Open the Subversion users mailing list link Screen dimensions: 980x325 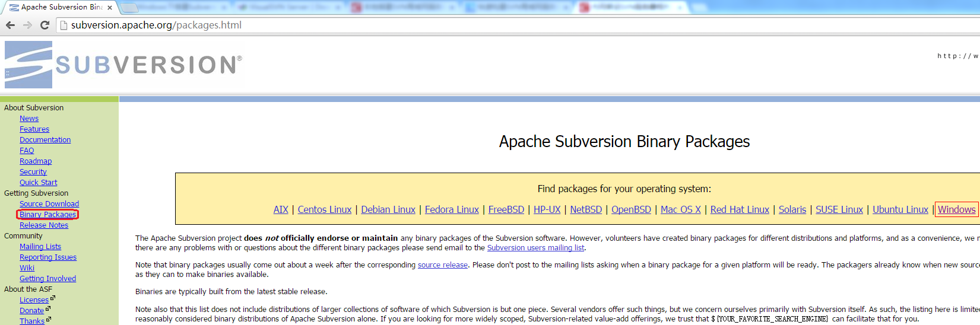click(x=535, y=248)
